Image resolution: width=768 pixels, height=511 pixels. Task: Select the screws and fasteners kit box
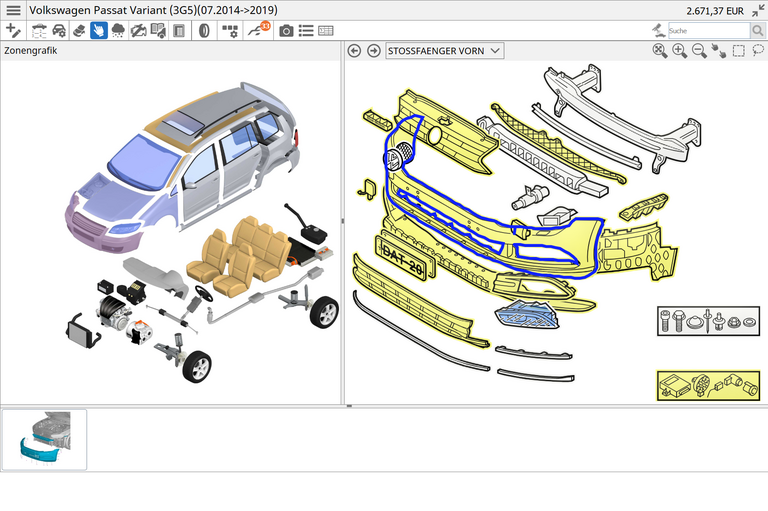pyautogui.click(x=708, y=321)
